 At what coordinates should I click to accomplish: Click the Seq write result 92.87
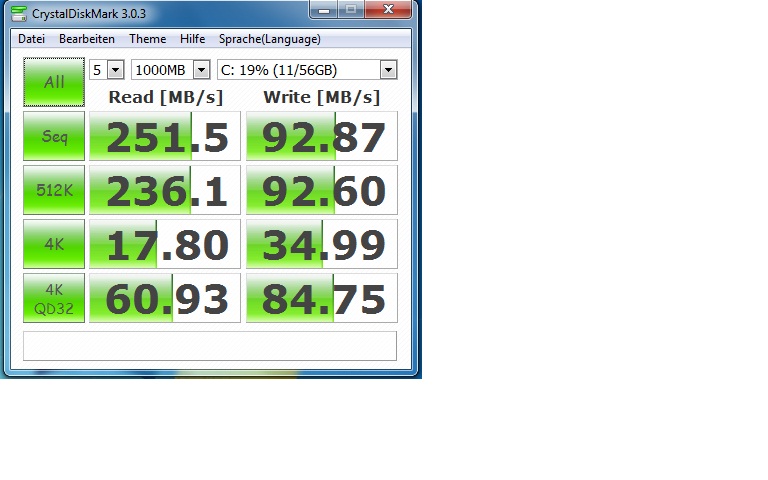(x=322, y=136)
